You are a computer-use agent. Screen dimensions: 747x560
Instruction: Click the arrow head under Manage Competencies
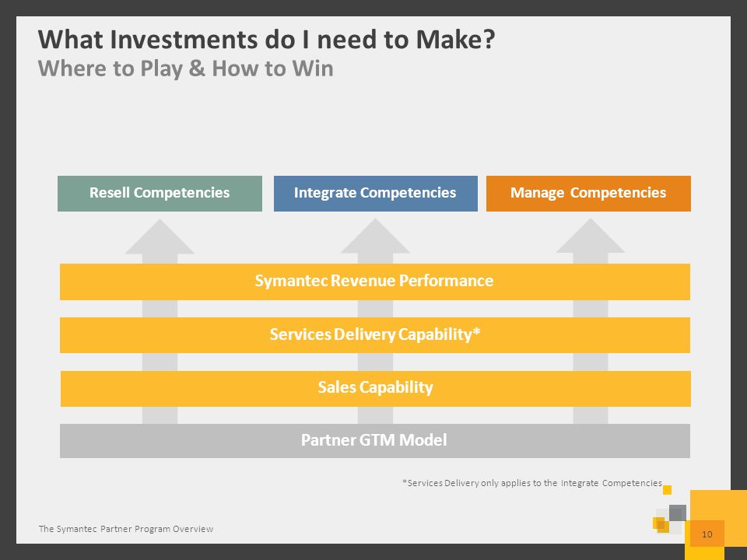[591, 236]
